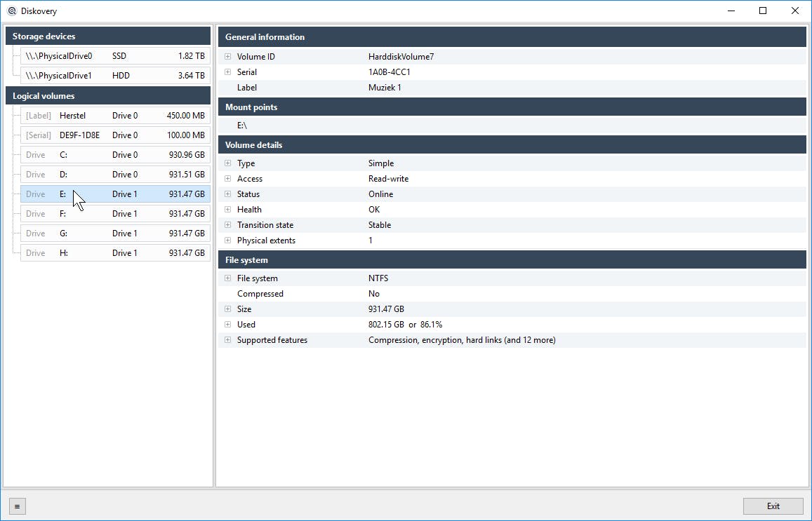Select drive G: volume
812x521 pixels.
pos(115,234)
